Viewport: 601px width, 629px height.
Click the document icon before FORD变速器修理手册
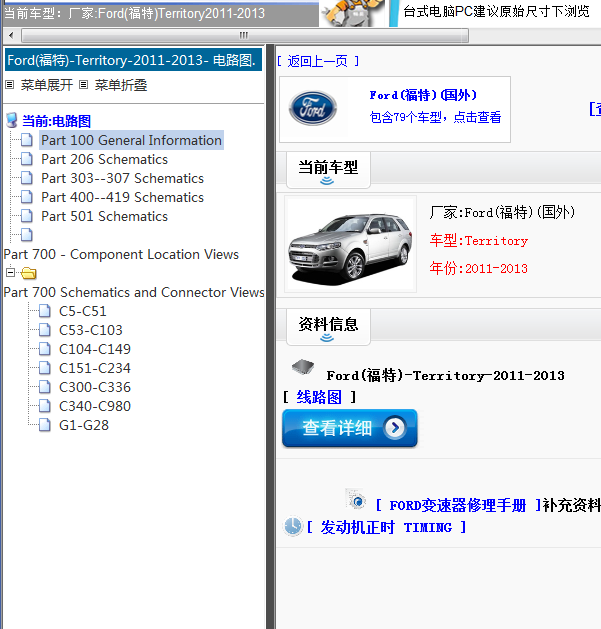point(355,499)
